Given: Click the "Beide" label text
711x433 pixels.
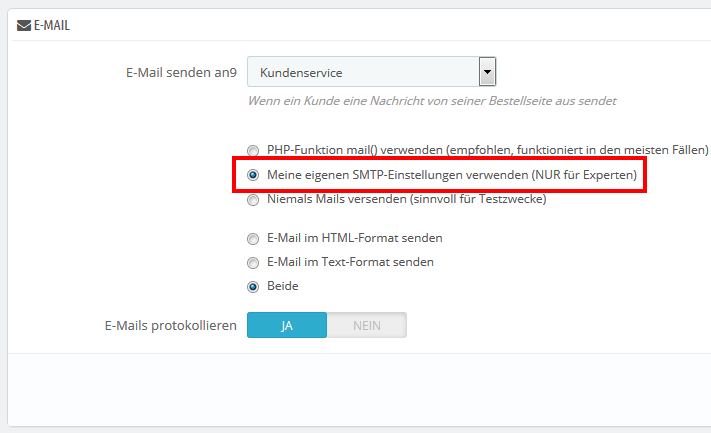Looking at the screenshot, I should (x=282, y=286).
